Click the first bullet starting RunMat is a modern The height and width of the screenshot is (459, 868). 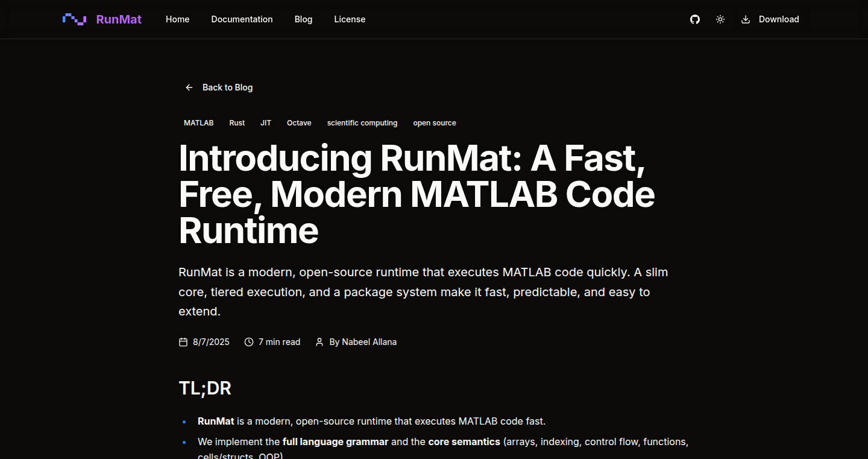point(371,421)
